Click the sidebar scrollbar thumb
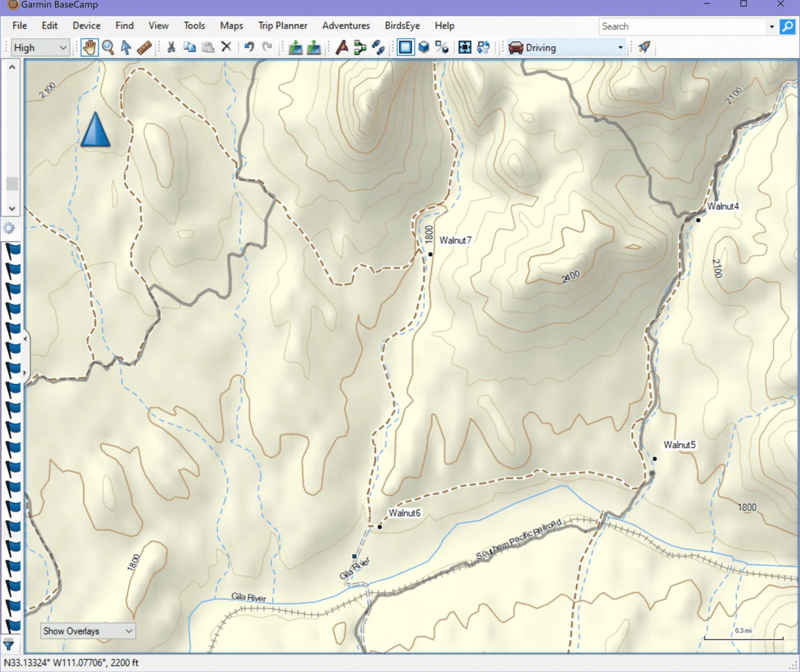 pos(12,183)
